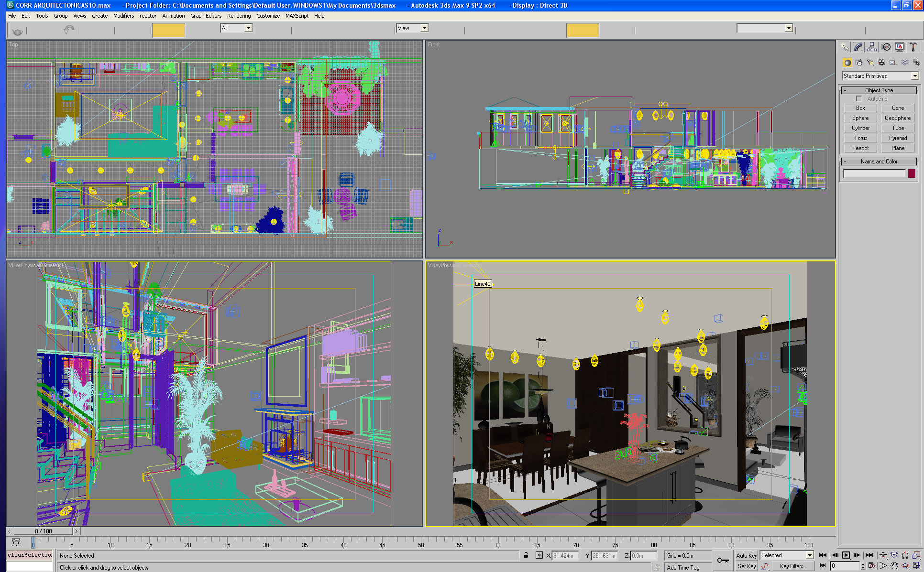Collapse the Name and Color rollout
The image size is (924, 572).
click(879, 162)
